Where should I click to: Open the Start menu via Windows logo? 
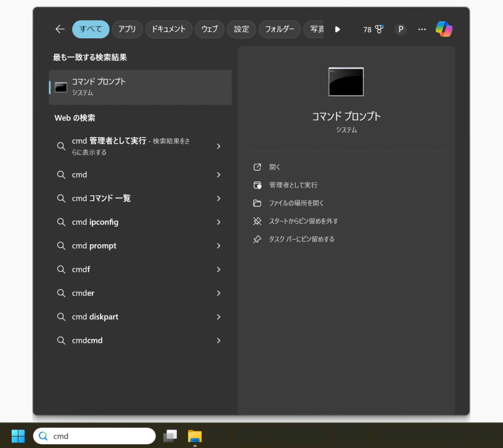coord(18,436)
